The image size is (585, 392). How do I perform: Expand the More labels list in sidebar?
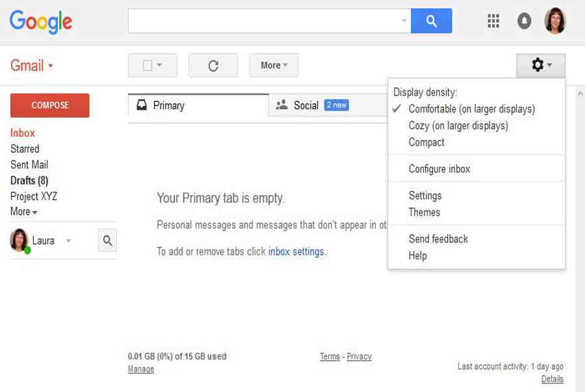tap(24, 211)
